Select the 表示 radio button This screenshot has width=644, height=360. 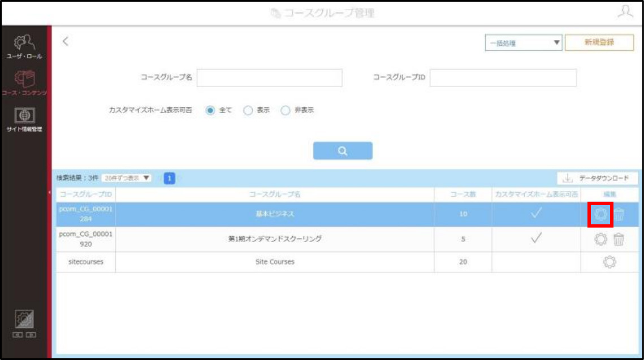[248, 110]
